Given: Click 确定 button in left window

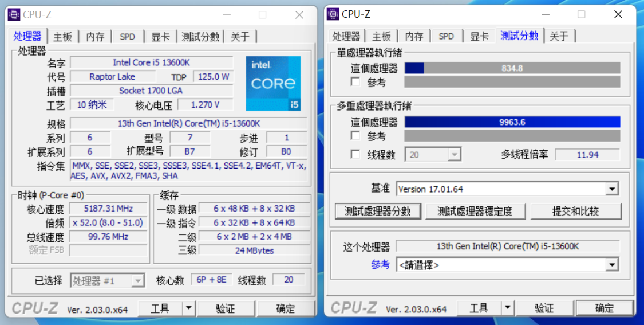Looking at the screenshot, I should (x=286, y=308).
